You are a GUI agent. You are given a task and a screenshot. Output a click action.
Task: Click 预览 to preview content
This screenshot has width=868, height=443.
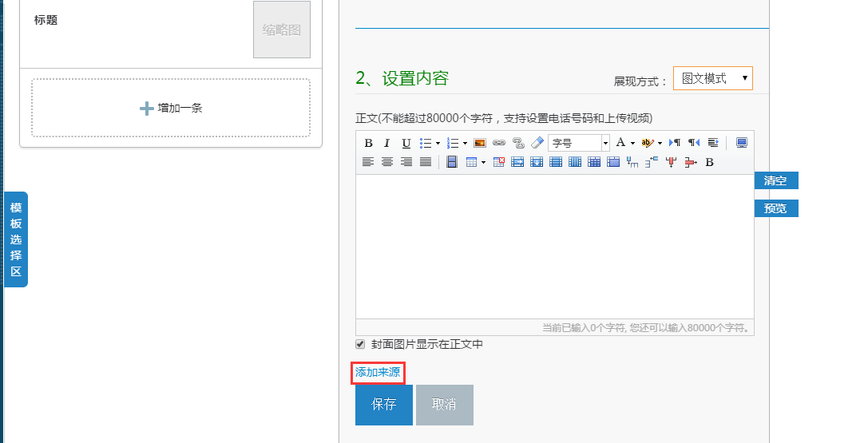click(776, 208)
